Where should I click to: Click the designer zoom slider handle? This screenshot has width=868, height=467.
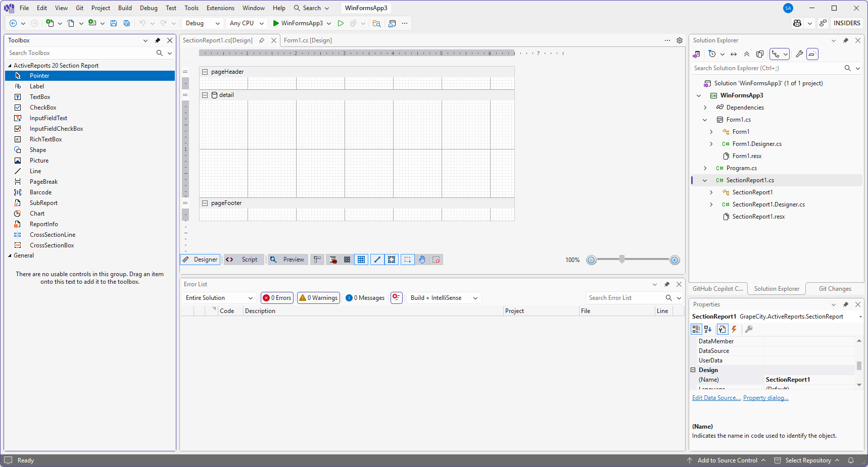coord(622,260)
